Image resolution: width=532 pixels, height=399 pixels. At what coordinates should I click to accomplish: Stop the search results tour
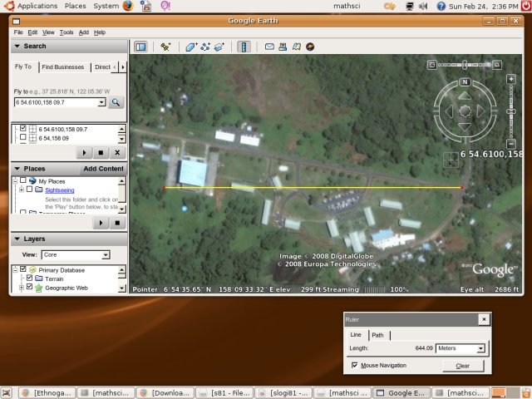point(101,153)
